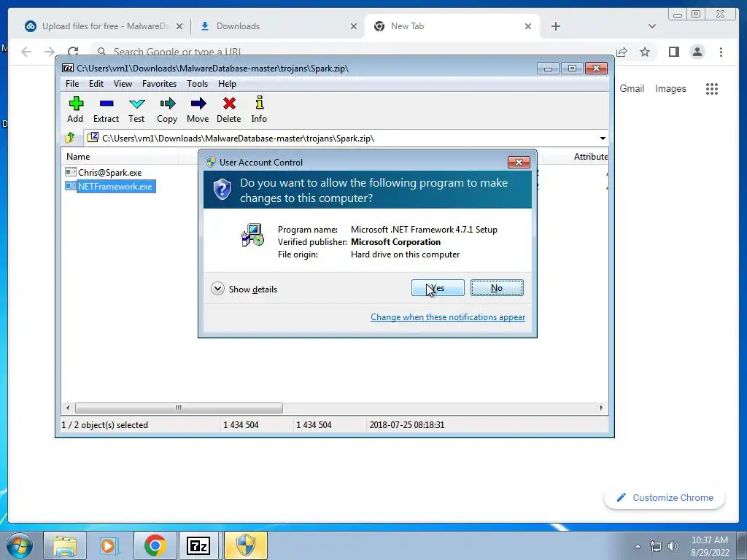Viewport: 747px width, 560px height.
Task: Open Chrome profile avatar icon
Action: (x=697, y=52)
